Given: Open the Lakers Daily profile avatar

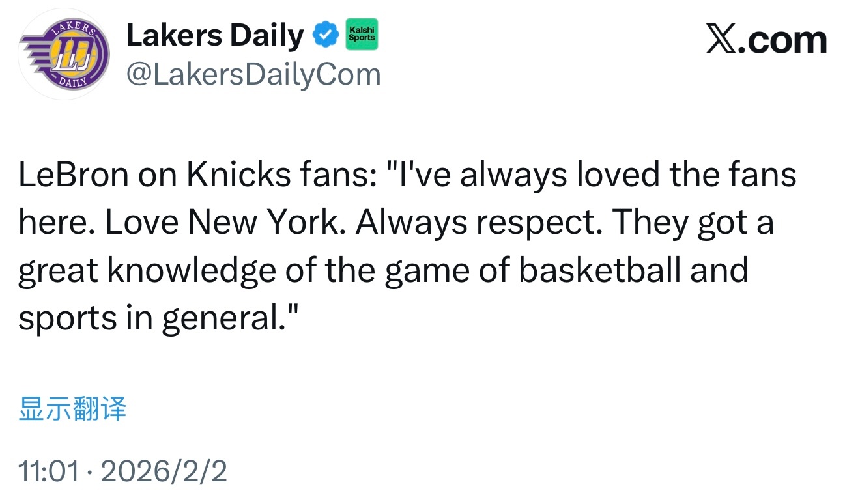Looking at the screenshot, I should click(64, 55).
